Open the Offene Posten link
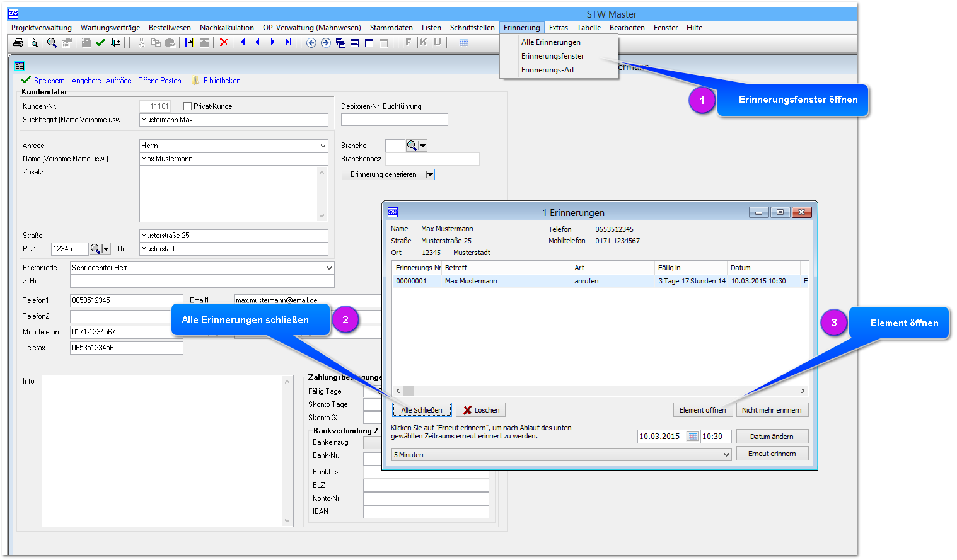Viewport: 957px width, 560px height. (159, 81)
